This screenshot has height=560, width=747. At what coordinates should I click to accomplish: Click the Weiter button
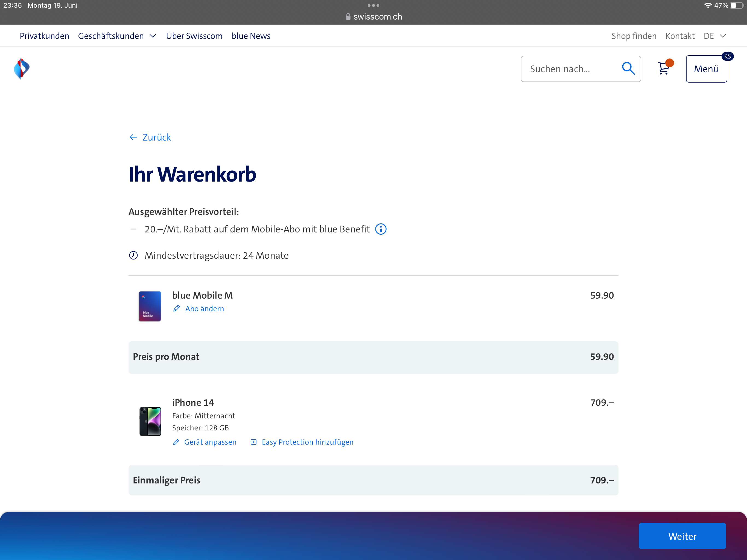(682, 536)
